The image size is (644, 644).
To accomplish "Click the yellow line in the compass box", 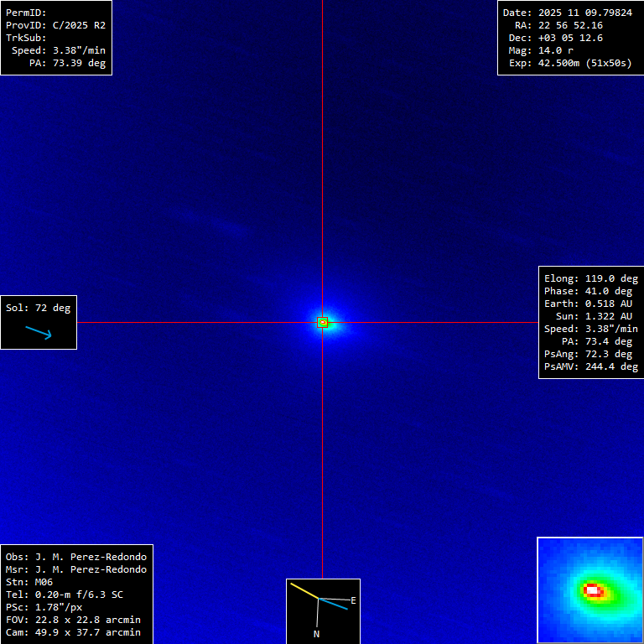I will pyautogui.click(x=304, y=590).
